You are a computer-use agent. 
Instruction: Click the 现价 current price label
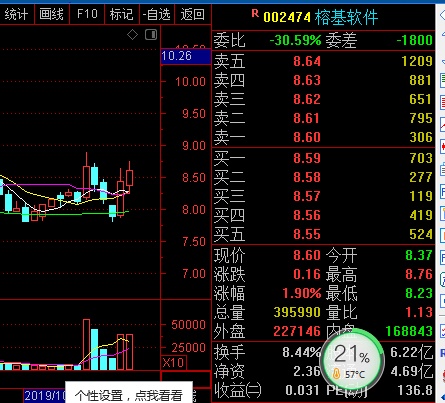tap(229, 255)
